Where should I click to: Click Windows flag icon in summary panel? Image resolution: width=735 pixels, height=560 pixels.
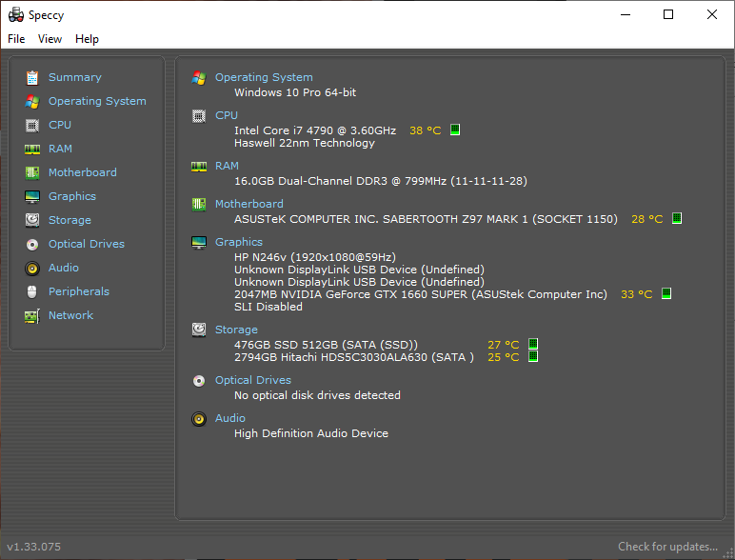click(x=199, y=78)
